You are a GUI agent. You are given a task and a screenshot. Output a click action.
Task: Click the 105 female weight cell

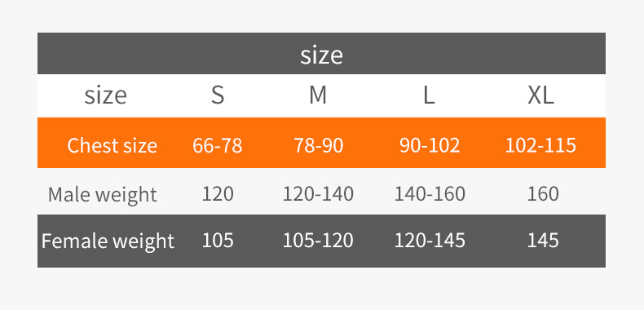point(218,241)
